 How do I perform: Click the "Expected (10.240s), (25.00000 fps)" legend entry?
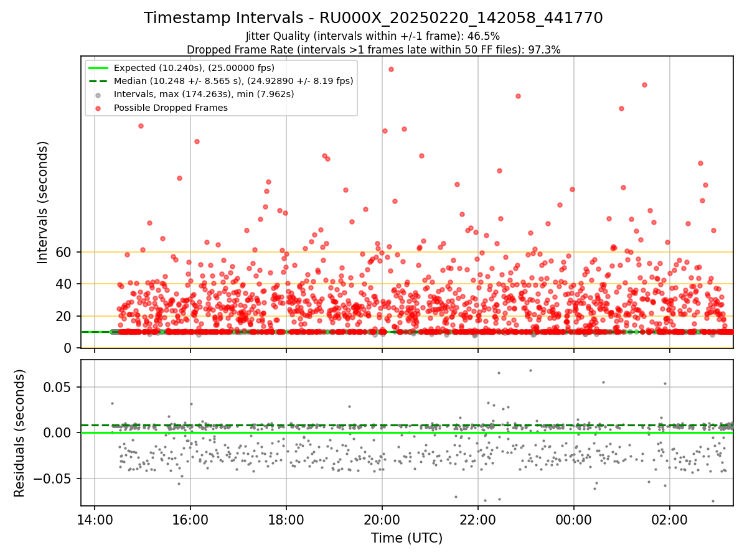pos(194,68)
